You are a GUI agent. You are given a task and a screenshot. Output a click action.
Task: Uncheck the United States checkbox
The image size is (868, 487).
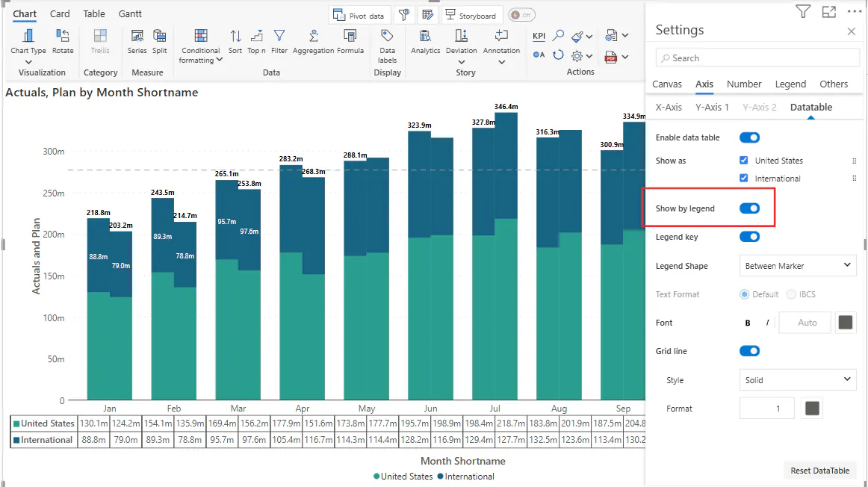click(x=743, y=161)
